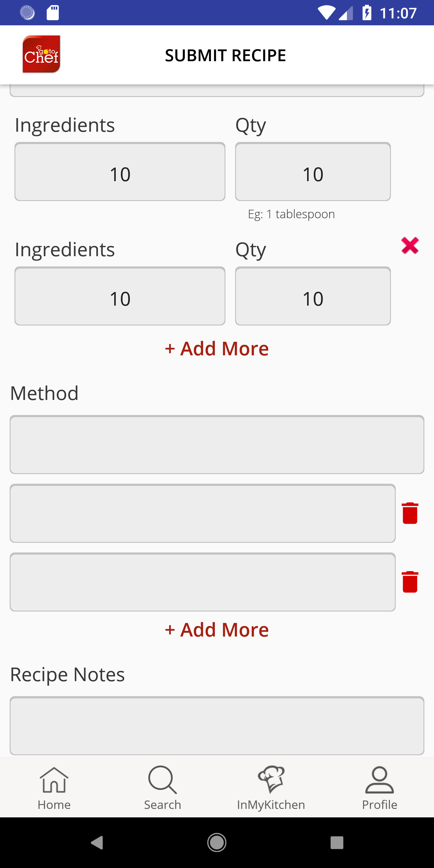
Task: Edit the second ingredient Qty field
Action: coord(313,296)
